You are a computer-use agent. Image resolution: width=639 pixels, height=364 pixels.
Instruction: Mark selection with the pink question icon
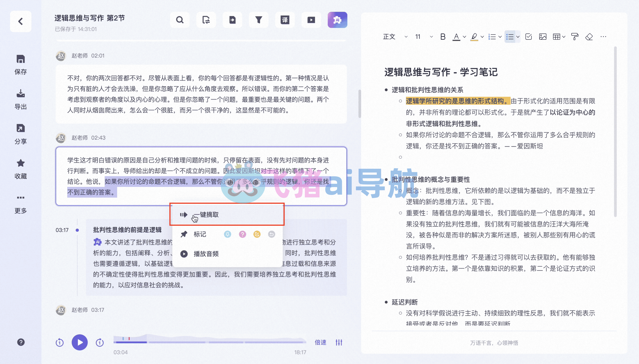click(242, 234)
